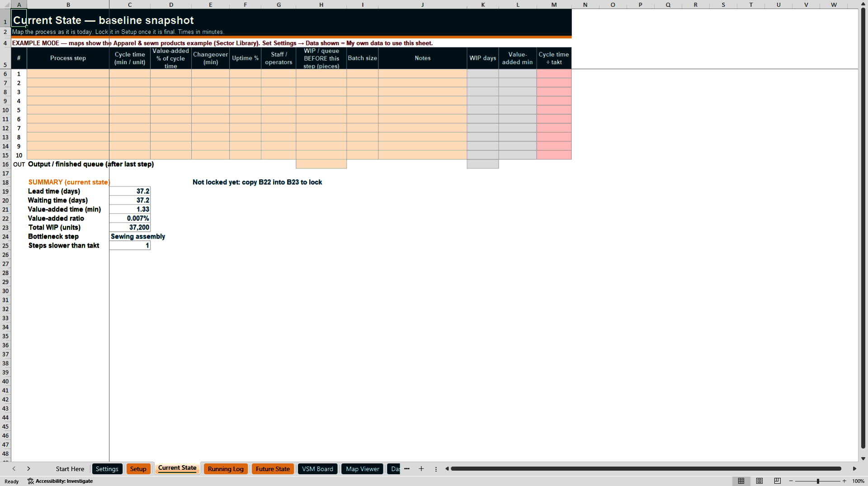Switch to the Setup sheet

138,469
